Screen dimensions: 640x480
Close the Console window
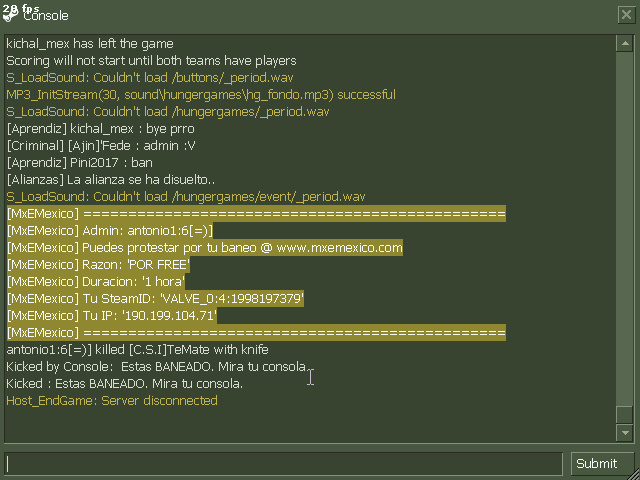click(626, 15)
